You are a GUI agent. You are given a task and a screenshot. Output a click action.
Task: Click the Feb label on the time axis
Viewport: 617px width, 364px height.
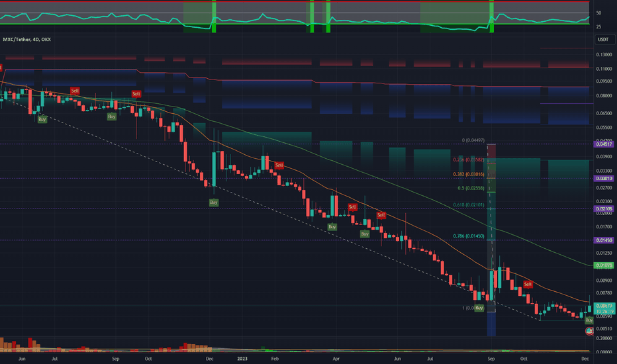coord(275,359)
